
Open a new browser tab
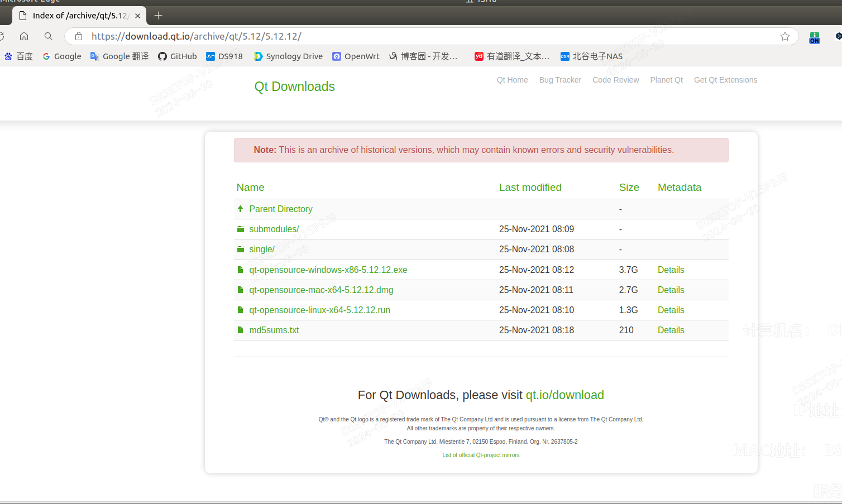tap(158, 16)
